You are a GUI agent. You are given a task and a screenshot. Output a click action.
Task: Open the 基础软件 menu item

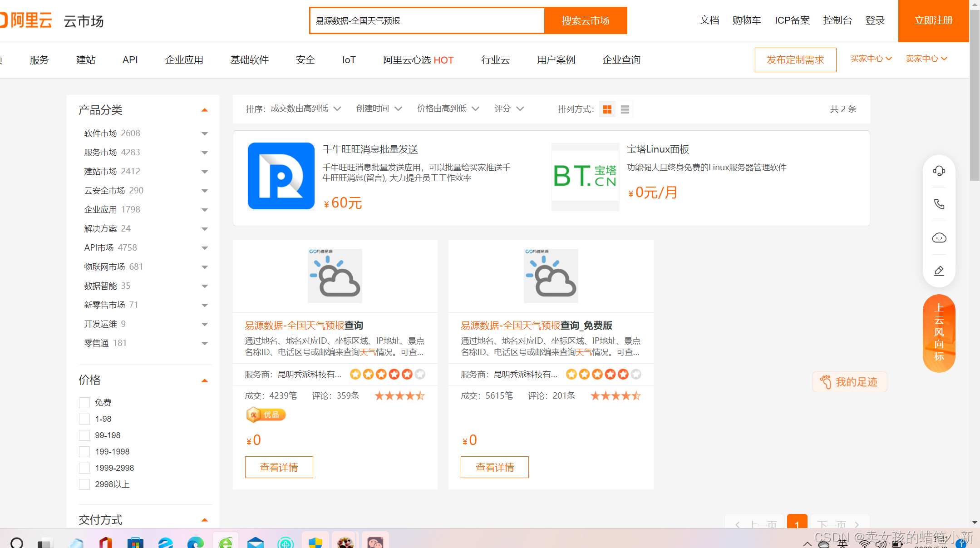coord(249,60)
